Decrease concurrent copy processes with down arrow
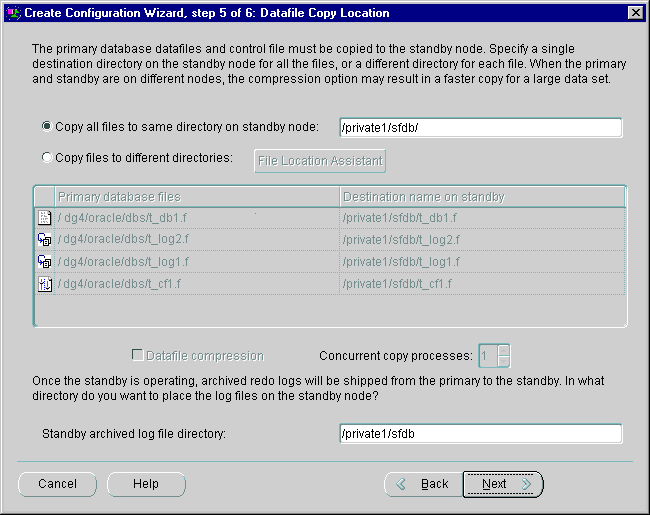The height and width of the screenshot is (515, 650). [x=504, y=361]
